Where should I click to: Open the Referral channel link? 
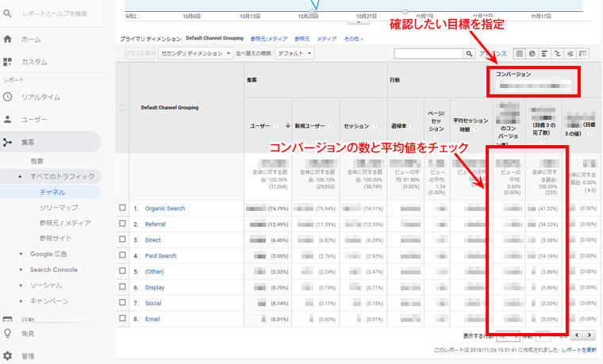[156, 224]
